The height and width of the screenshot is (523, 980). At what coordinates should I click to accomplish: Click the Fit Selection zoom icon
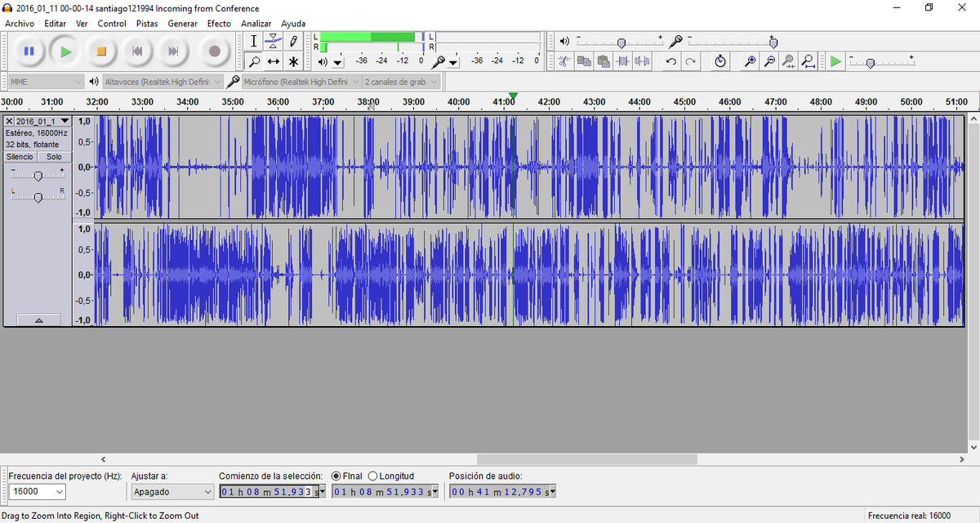[789, 61]
